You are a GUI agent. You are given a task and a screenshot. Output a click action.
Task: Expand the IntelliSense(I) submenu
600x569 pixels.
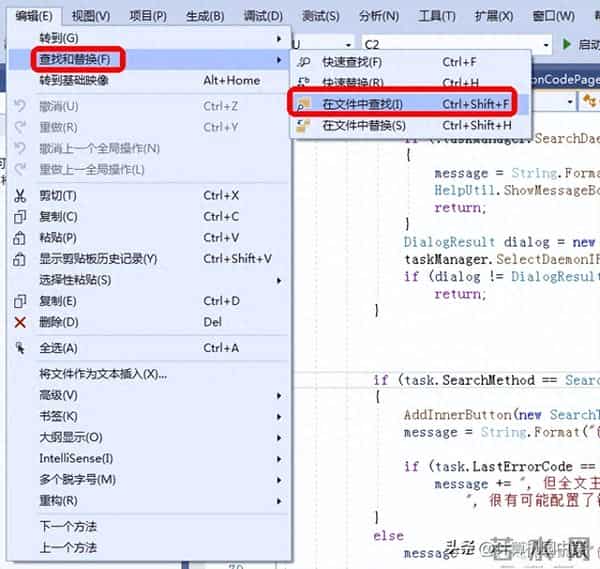coord(149,458)
